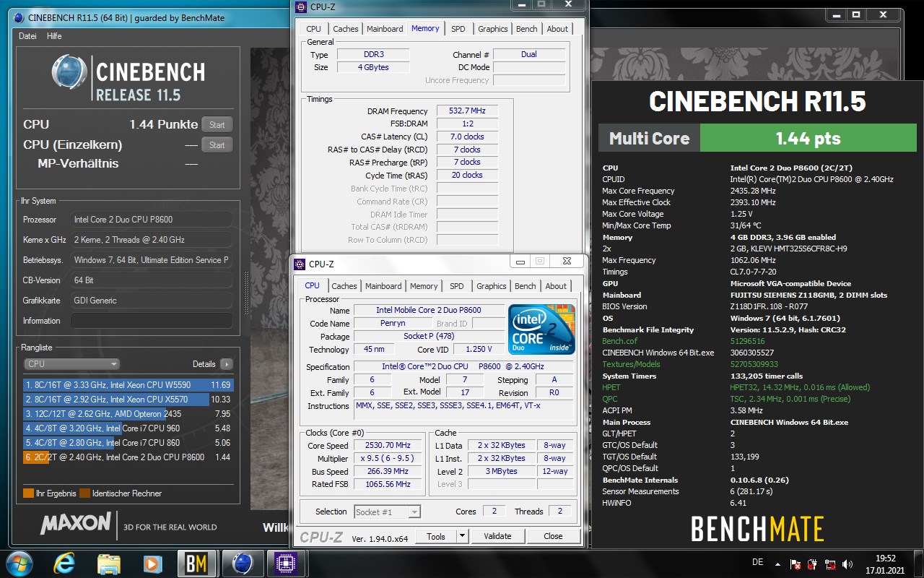Start the CPU benchmark in Cinebench

[217, 124]
